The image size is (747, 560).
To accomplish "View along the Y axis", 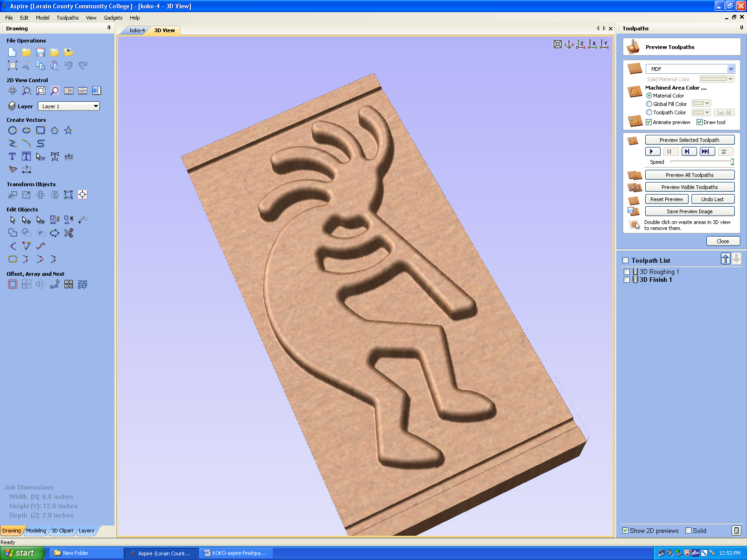I will [x=604, y=44].
